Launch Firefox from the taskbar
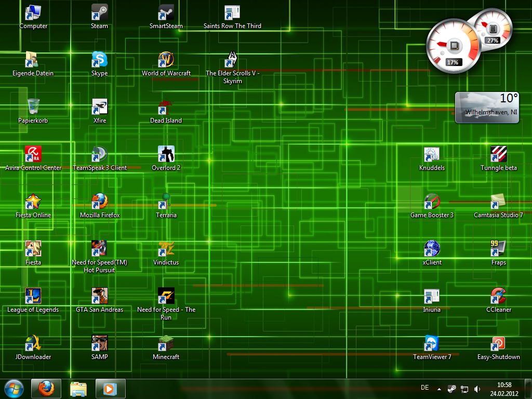This screenshot has width=532, height=399. [46, 388]
